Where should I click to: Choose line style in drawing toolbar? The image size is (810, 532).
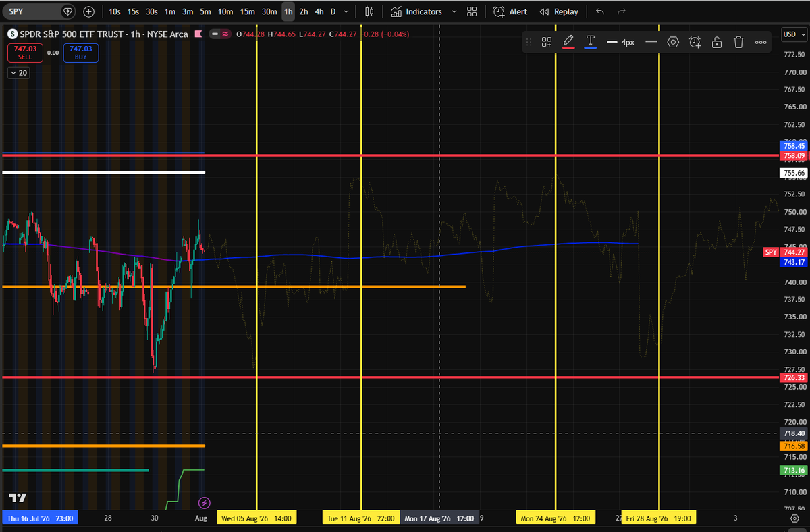point(651,42)
